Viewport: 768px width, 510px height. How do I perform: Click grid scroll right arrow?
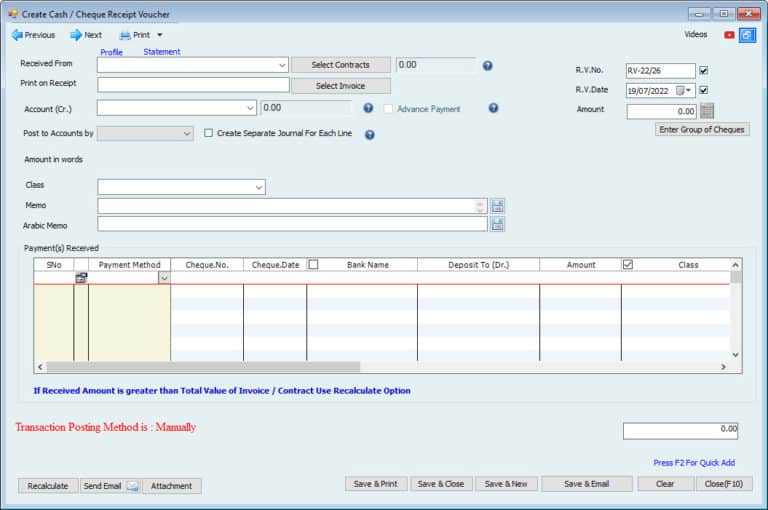tap(723, 367)
